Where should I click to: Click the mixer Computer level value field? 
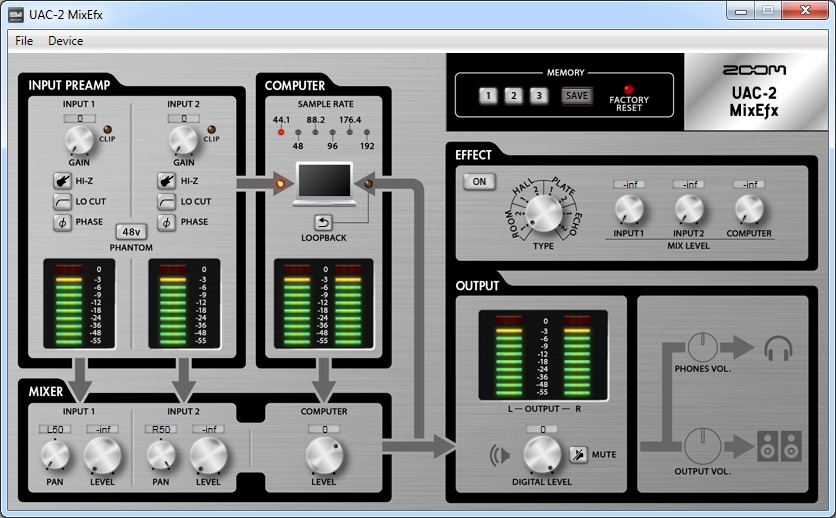point(324,429)
